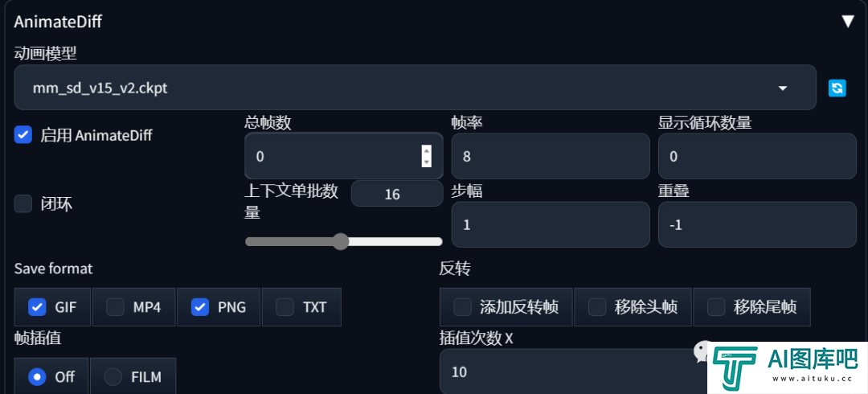868x394 pixels.
Task: Open the 动画模型 dropdown arrow
Action: tap(783, 88)
